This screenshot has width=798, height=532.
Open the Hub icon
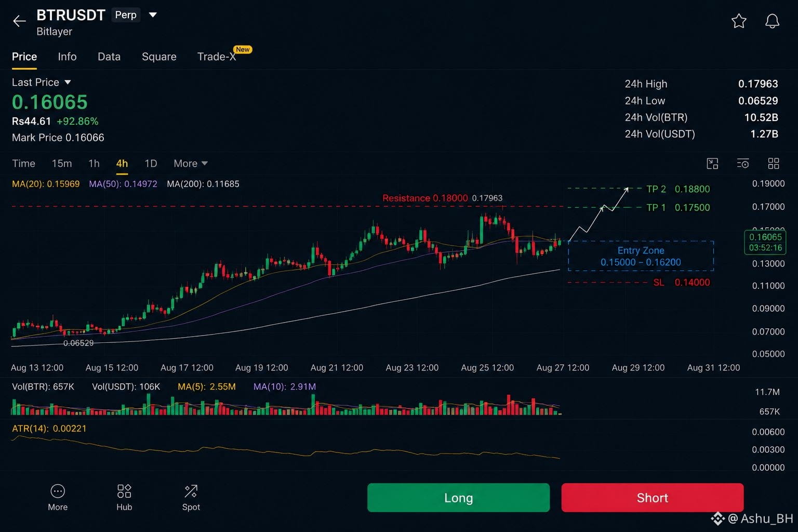pos(124,498)
